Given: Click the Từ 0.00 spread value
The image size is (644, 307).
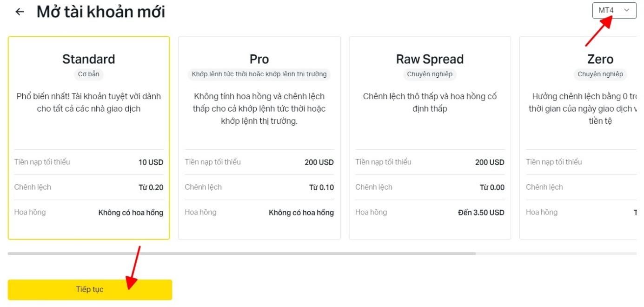Looking at the screenshot, I should 492,187.
